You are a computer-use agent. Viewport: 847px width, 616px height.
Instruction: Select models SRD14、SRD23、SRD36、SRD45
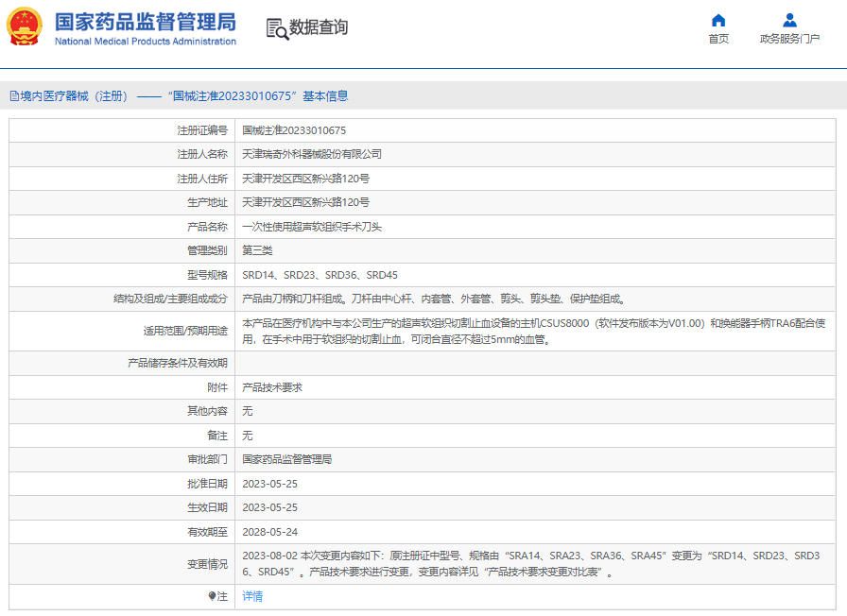[x=320, y=275]
